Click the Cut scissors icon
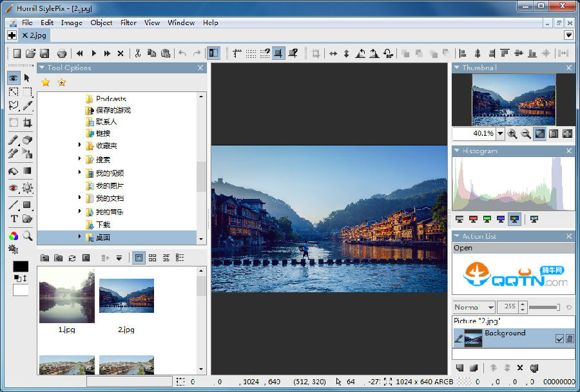Screen dimensions: 580x392 coord(137,53)
